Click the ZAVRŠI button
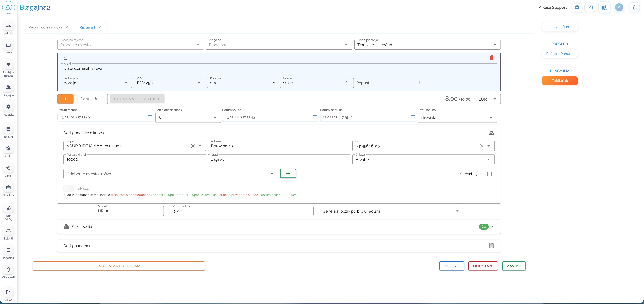The height and width of the screenshot is (304, 644). 513,266
